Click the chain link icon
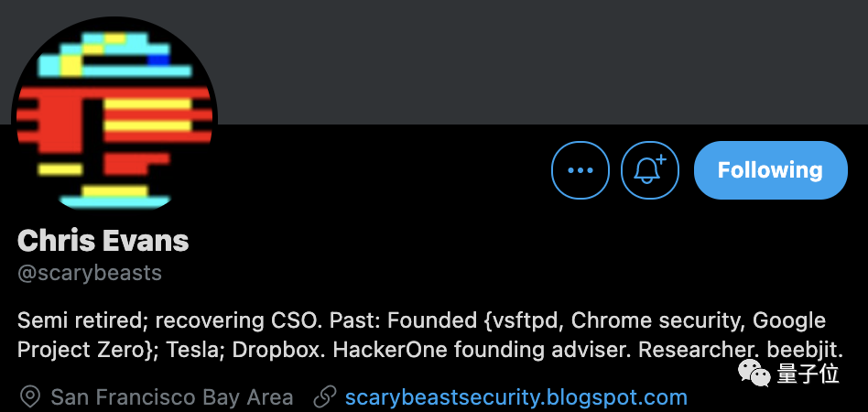The width and height of the screenshot is (868, 412). [x=325, y=397]
